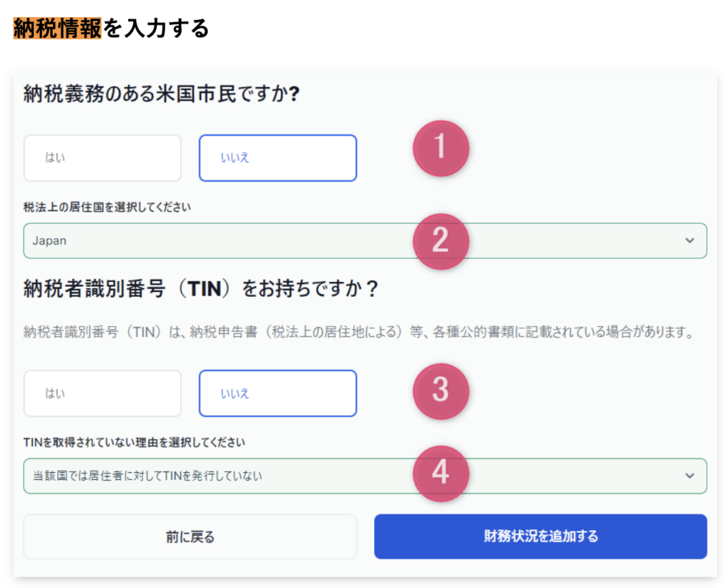Screen dimensions: 724x588
Task: Open the tax residence country dropdown showing Japan
Action: [x=366, y=240]
